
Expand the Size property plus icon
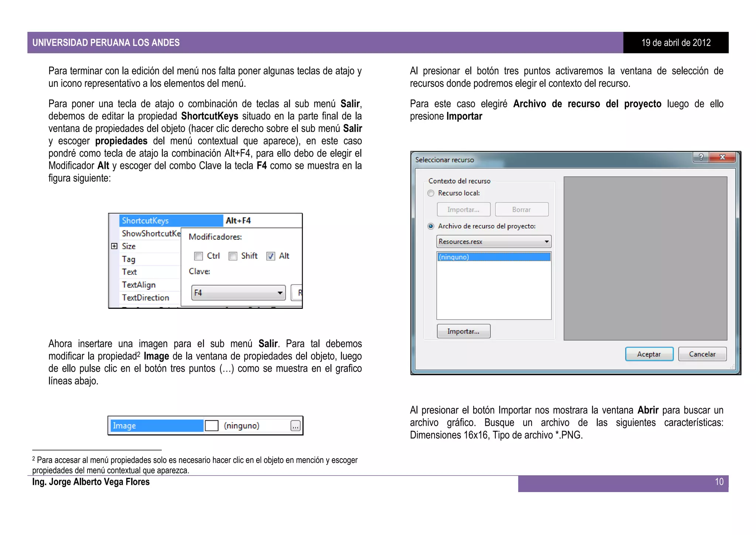114,246
